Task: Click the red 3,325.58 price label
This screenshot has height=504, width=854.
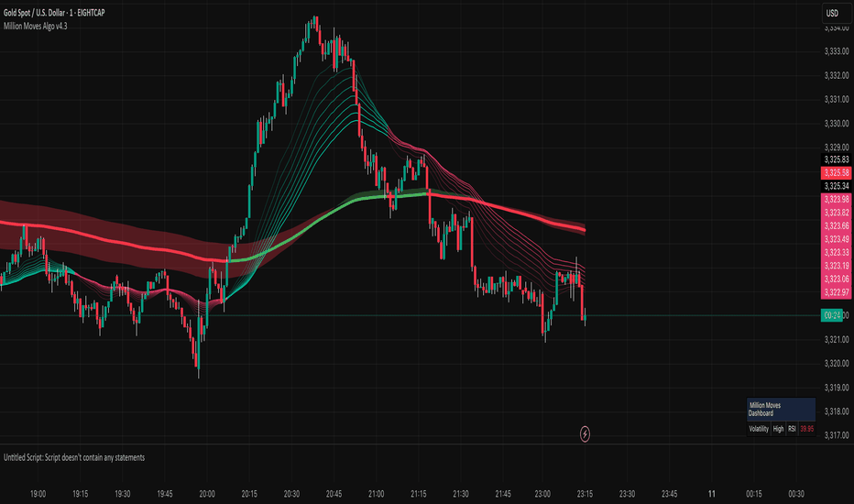Action: tap(836, 172)
